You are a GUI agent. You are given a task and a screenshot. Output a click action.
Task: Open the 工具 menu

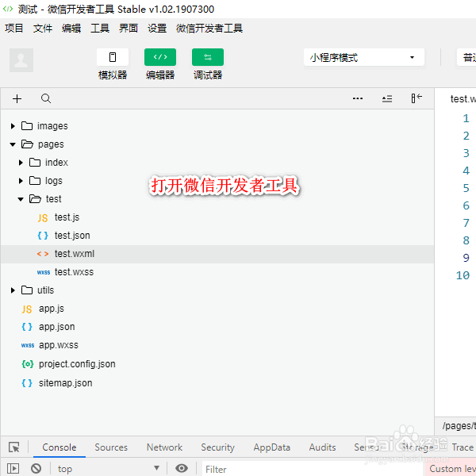(100, 29)
